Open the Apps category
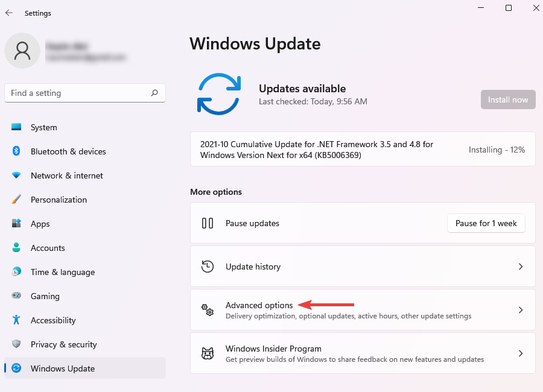This screenshot has height=392, width=543. click(x=85, y=224)
